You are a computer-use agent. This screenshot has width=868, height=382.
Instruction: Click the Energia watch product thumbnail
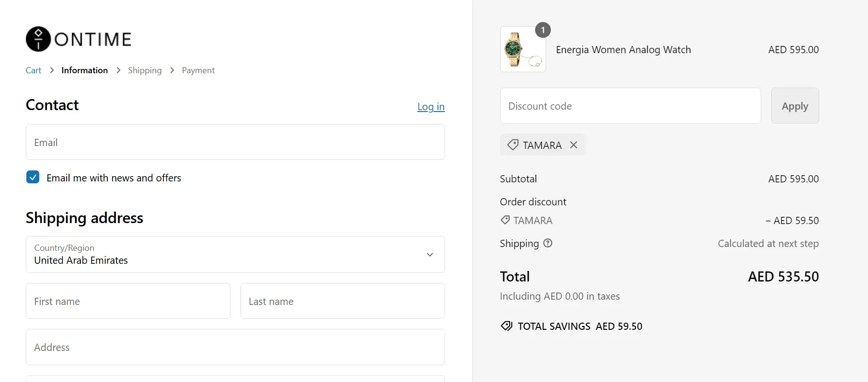click(523, 49)
